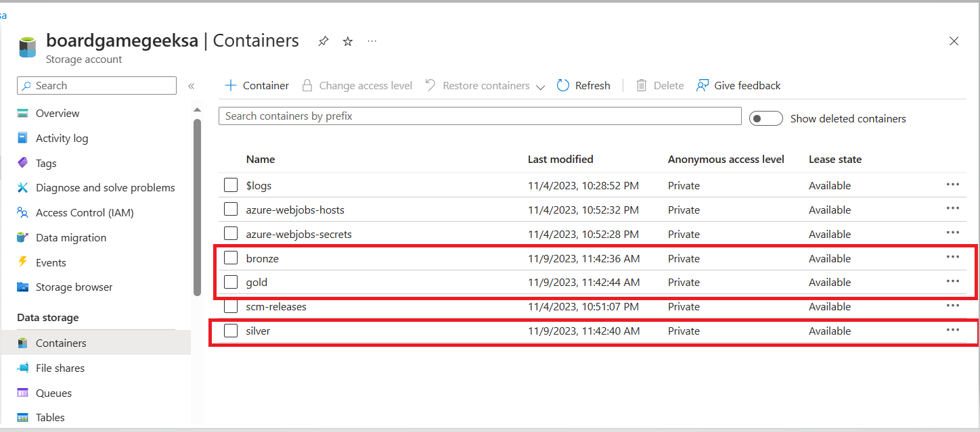Collapse the sidebar with double chevron

(192, 86)
